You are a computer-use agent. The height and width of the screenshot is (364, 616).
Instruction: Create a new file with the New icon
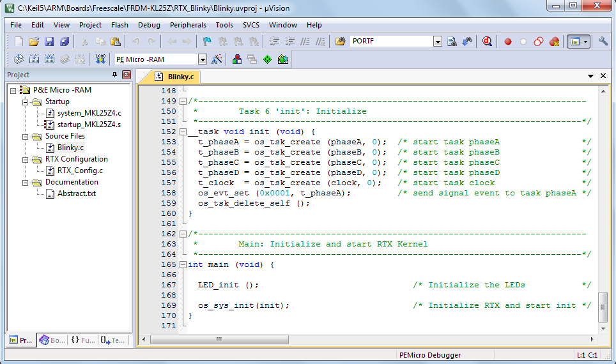[19, 42]
